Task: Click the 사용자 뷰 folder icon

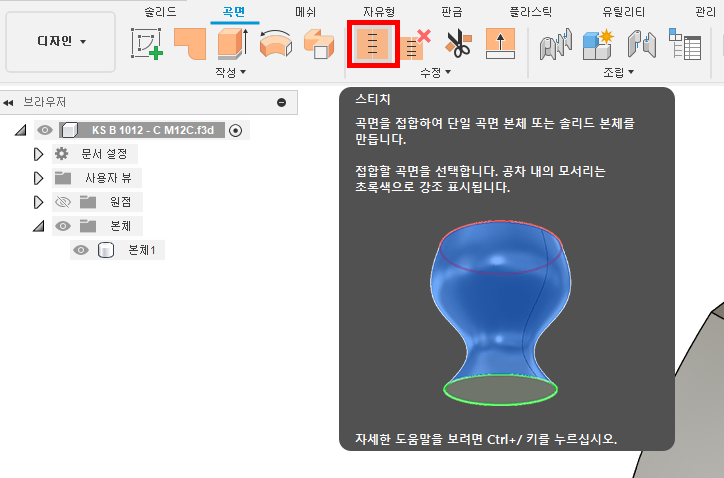Action: click(x=63, y=178)
